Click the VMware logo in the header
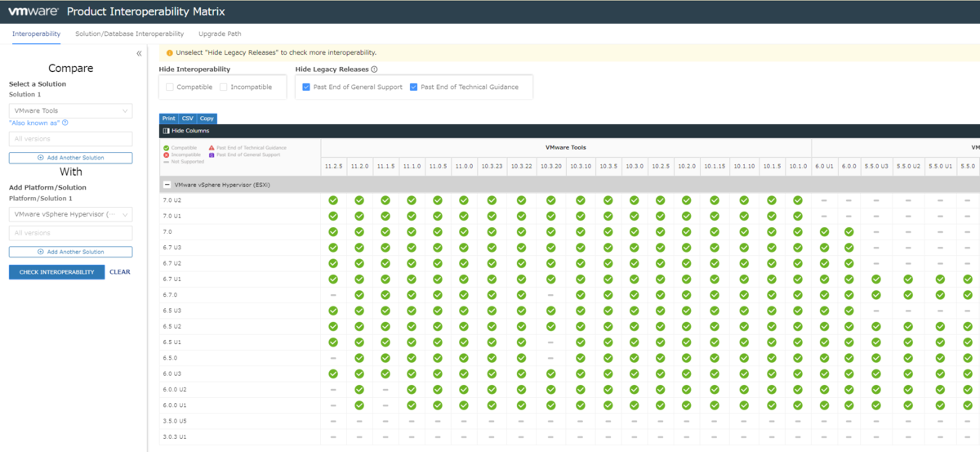The image size is (980, 452). tap(33, 11)
